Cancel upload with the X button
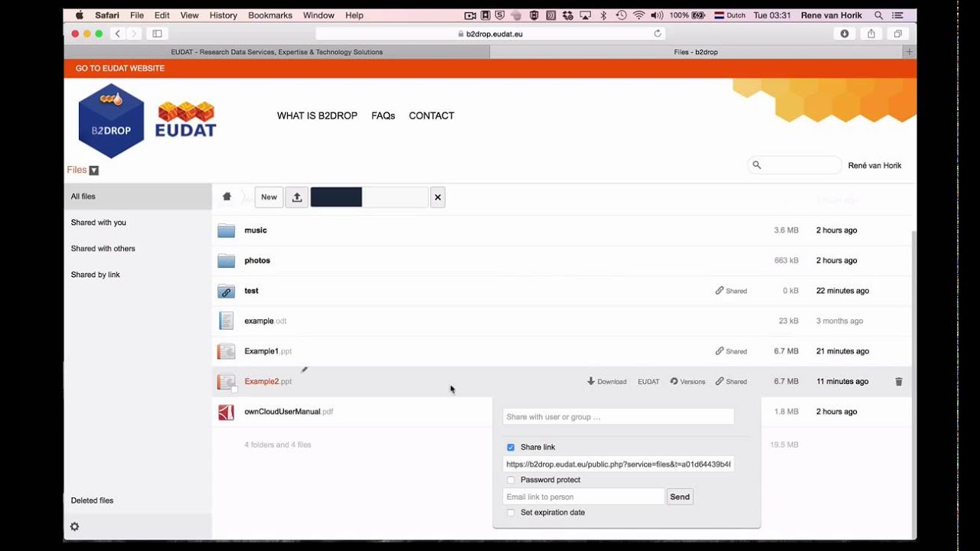Image resolution: width=980 pixels, height=551 pixels. (x=438, y=197)
